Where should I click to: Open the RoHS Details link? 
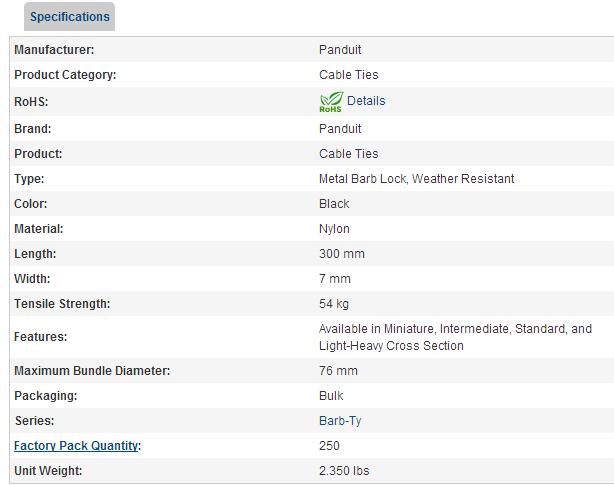[366, 101]
